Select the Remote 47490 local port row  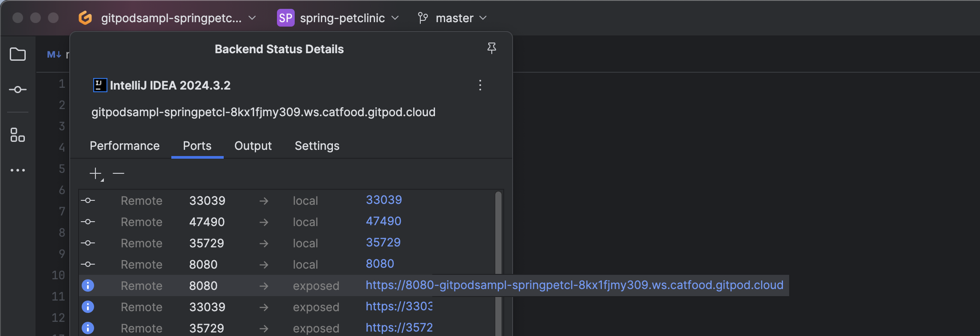(207, 222)
